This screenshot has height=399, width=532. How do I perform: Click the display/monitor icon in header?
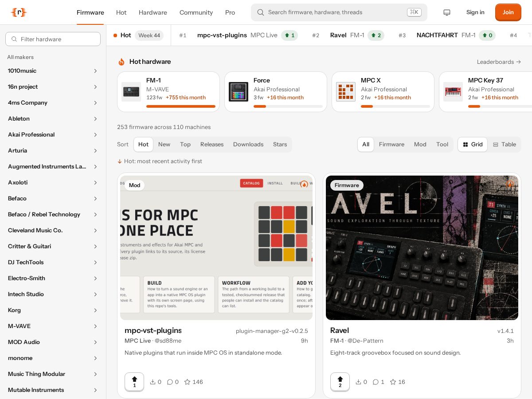(447, 12)
